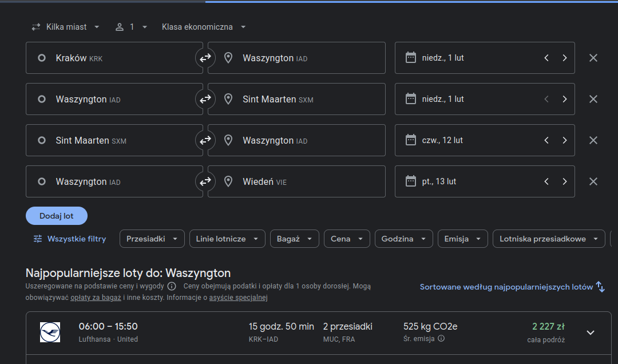618x364 pixels.
Task: Move pt., 13 lut date one day forward
Action: (x=564, y=181)
